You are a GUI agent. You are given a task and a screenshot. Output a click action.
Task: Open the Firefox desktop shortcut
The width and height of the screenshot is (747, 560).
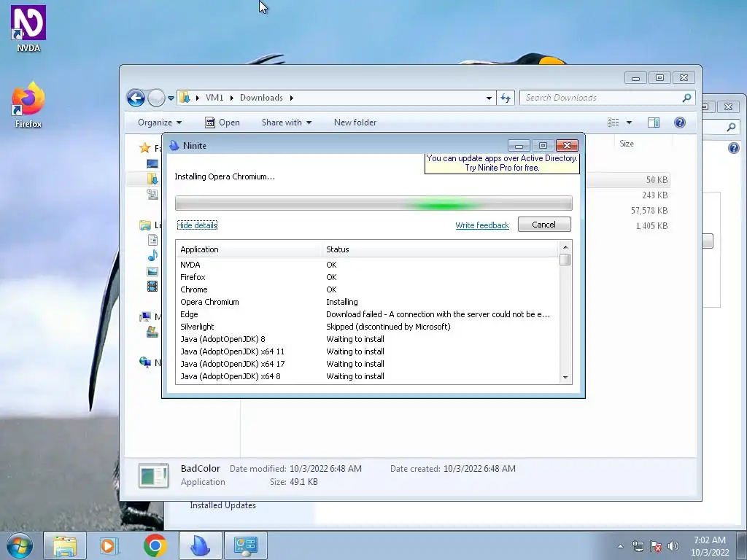click(28, 105)
